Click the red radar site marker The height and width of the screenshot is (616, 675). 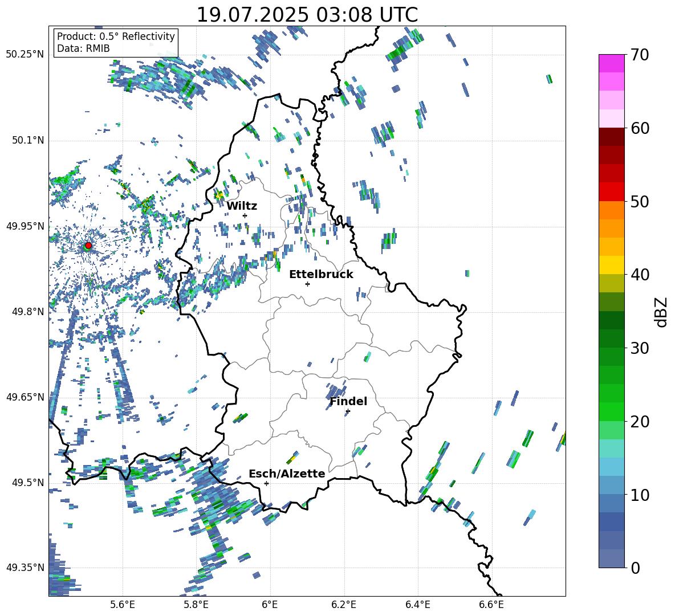click(x=88, y=246)
